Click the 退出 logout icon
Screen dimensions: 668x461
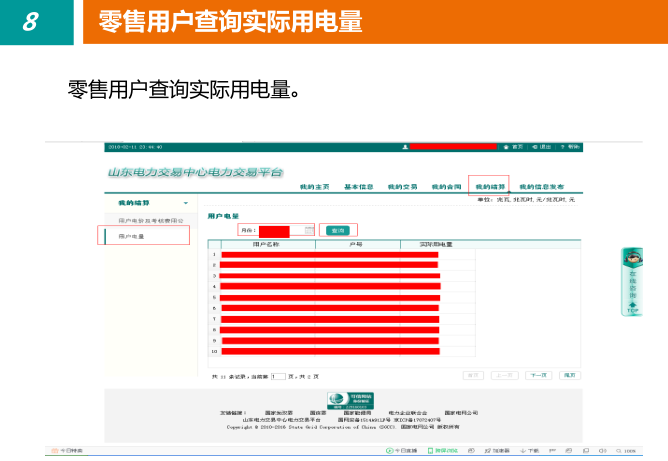535,146
